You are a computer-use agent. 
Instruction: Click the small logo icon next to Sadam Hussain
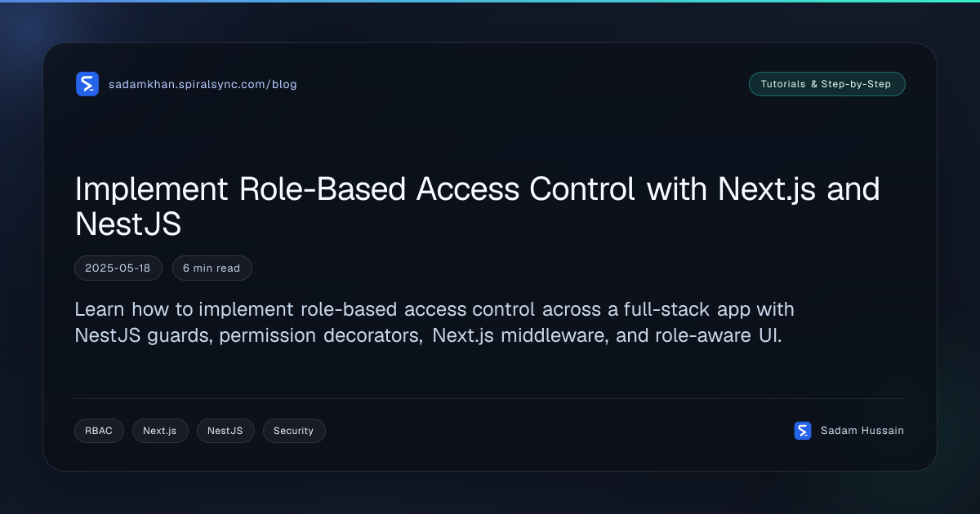click(803, 431)
